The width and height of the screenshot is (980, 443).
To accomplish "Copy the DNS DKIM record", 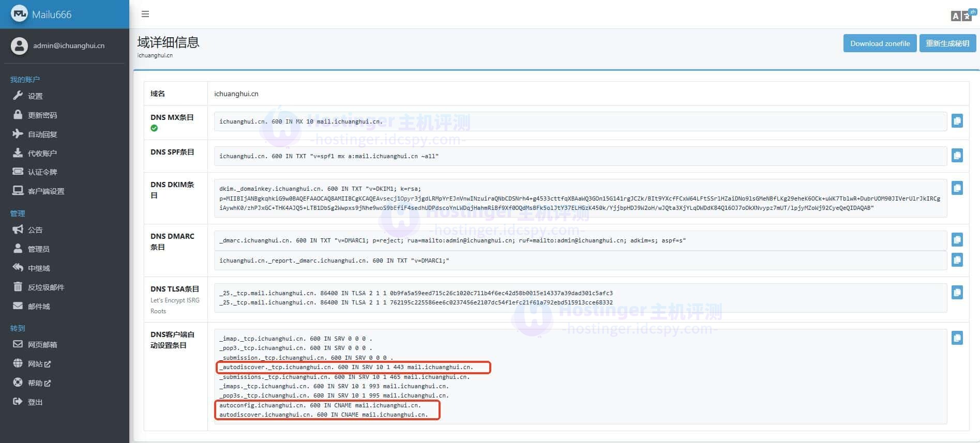I will [x=957, y=188].
